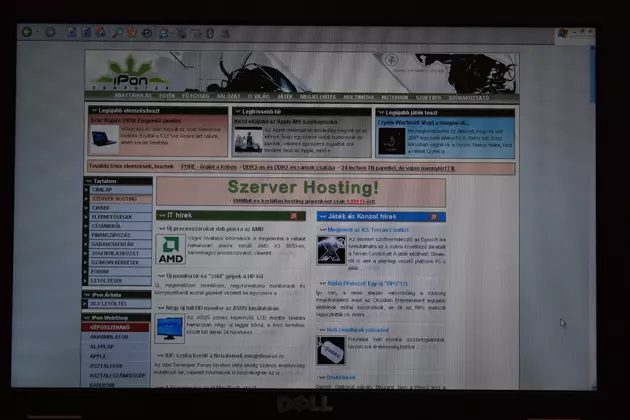The height and width of the screenshot is (420, 630).
Task: Open the AMD logo news thumbnail
Action: [x=170, y=250]
